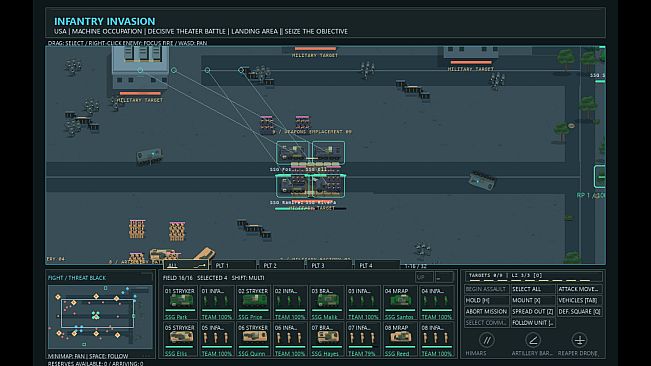Switch to the PLT 1 tab
Viewport: 651px width, 366px height.
(x=233, y=265)
